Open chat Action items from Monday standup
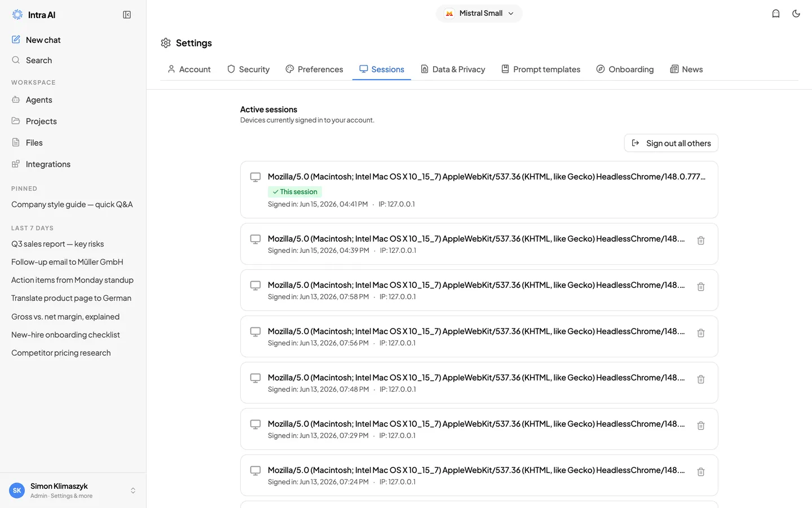812x508 pixels. [72, 280]
